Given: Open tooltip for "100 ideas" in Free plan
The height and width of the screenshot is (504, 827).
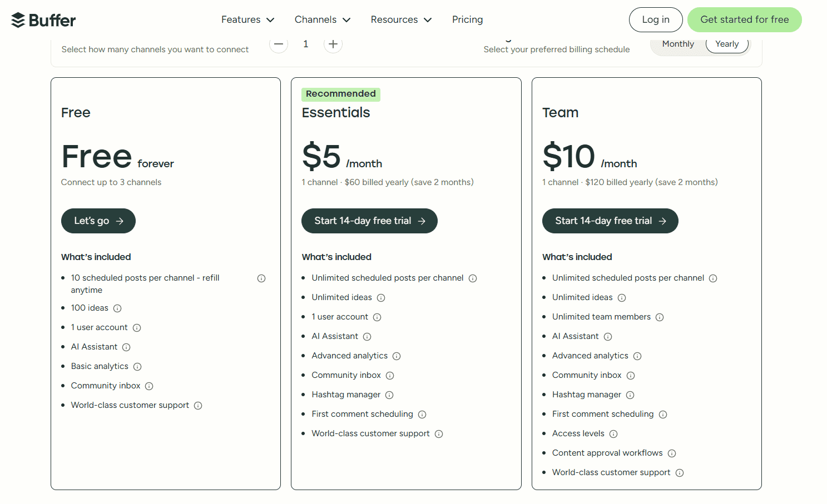Looking at the screenshot, I should coord(117,308).
